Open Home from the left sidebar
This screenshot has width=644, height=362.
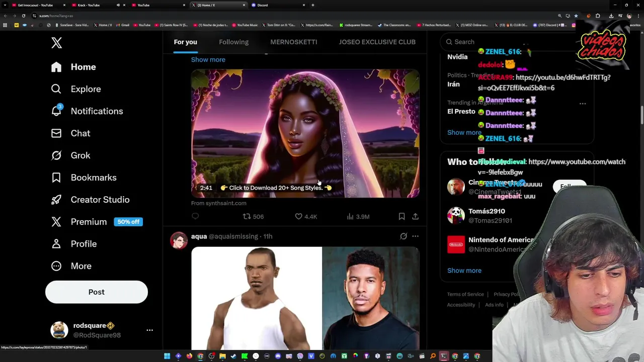point(73,67)
